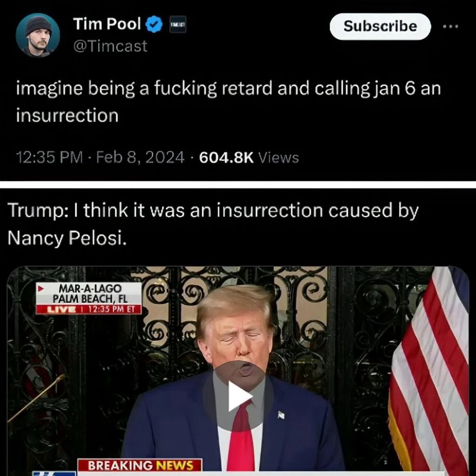Screen dimensions: 476x476
Task: Click the Views label
Action: [278, 158]
